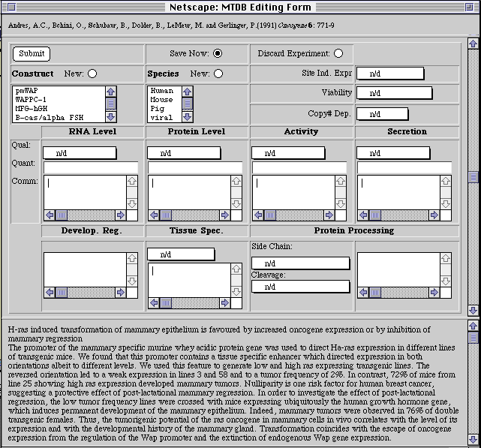Viewport: 481px width, 448px height.
Task: Click Develop. Reg. scroll left arrow
Action: 50,293
